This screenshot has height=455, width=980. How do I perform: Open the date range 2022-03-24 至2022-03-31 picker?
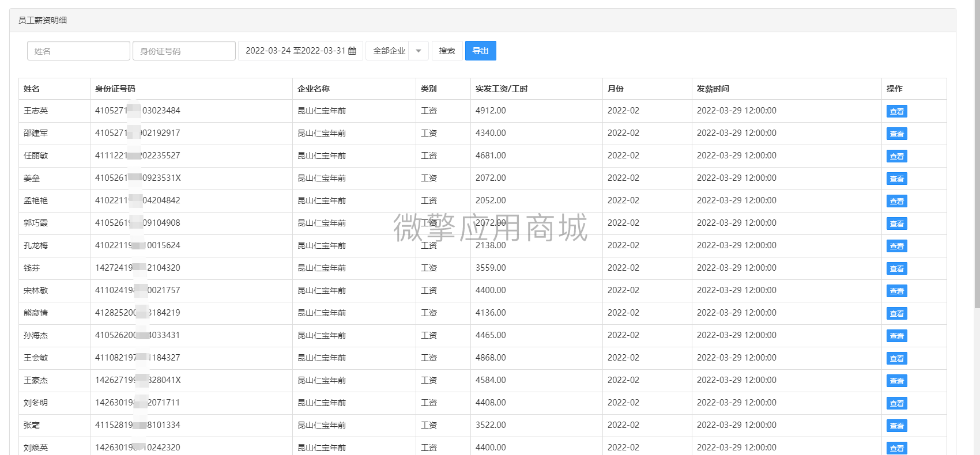point(300,51)
